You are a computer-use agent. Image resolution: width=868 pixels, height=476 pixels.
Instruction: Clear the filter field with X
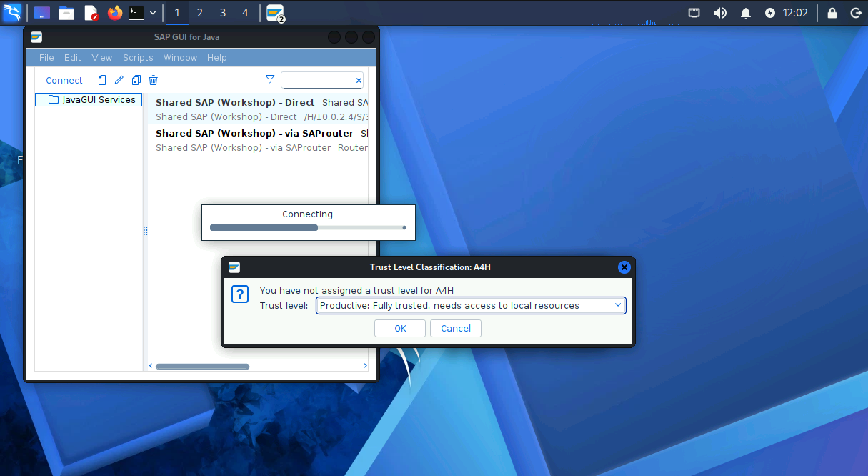point(359,81)
